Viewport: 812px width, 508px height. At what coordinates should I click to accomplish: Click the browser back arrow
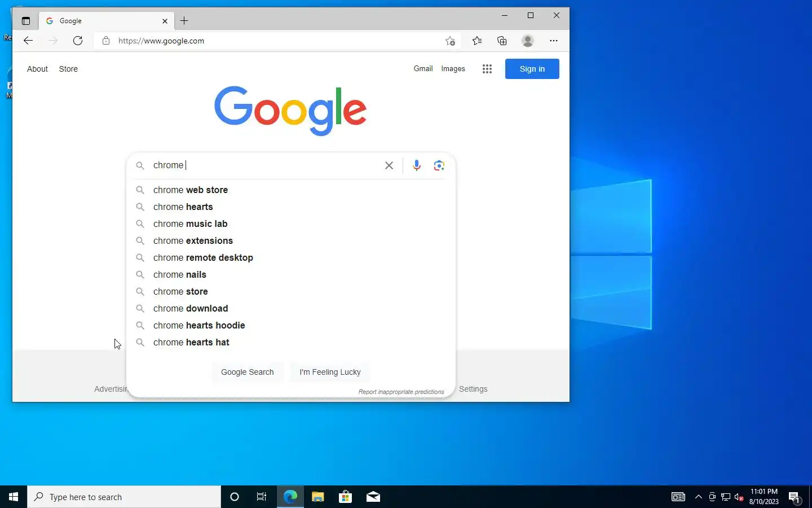pos(28,41)
